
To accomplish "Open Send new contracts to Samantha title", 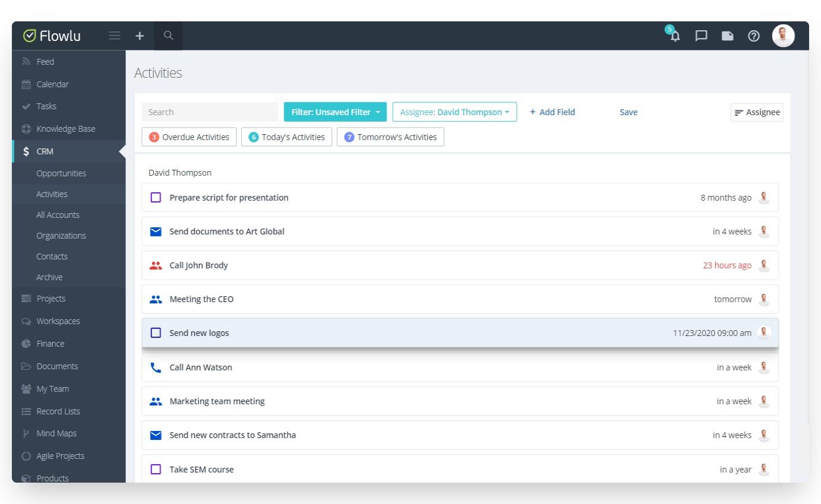I will point(233,435).
